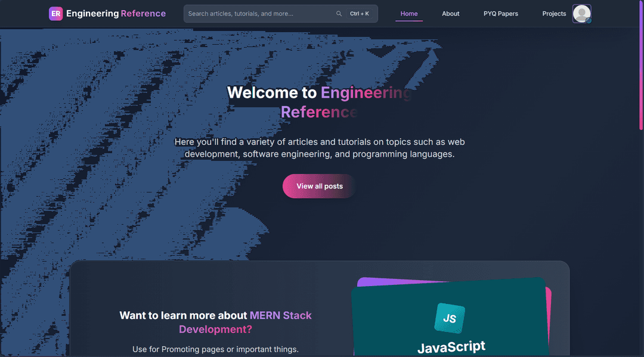Open the user profile avatar menu
The image size is (644, 357).
(x=581, y=14)
